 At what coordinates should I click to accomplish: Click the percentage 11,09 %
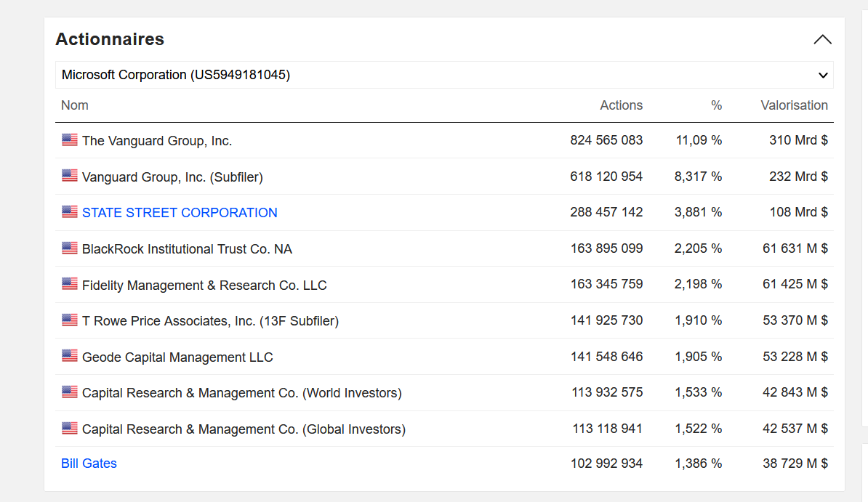pos(699,140)
